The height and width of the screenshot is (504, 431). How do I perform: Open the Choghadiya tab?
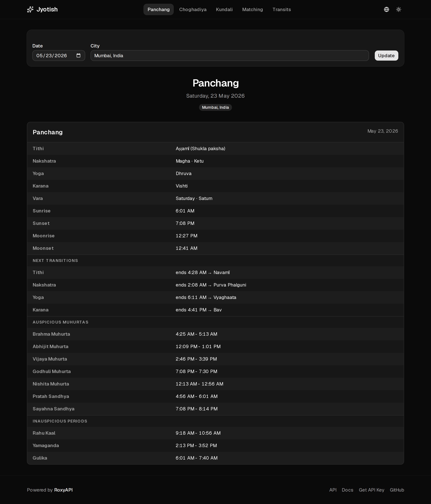click(x=193, y=9)
